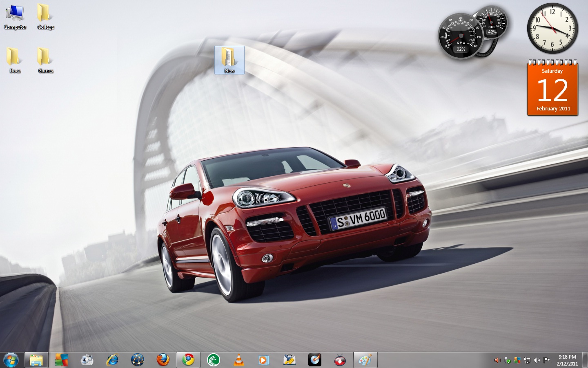
Task: Click Show Desktop button at taskbar end
Action: point(585,360)
